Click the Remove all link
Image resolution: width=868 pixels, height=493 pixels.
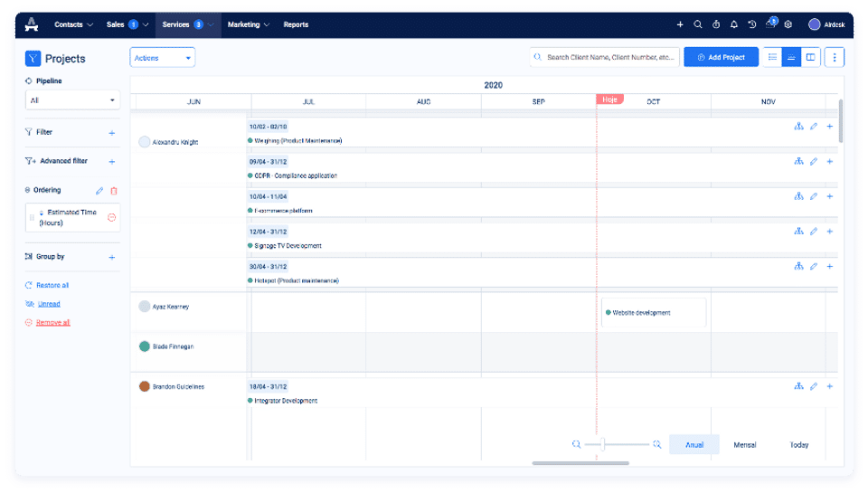[x=53, y=322]
